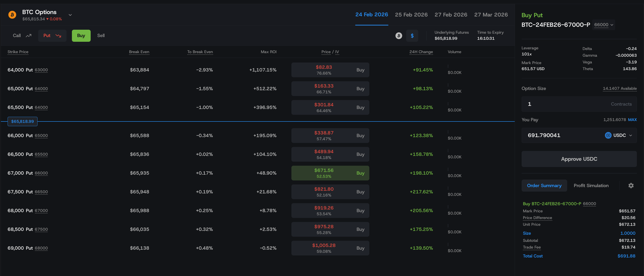The height and width of the screenshot is (276, 644).
Task: Toggle order side to Buy
Action: point(81,36)
